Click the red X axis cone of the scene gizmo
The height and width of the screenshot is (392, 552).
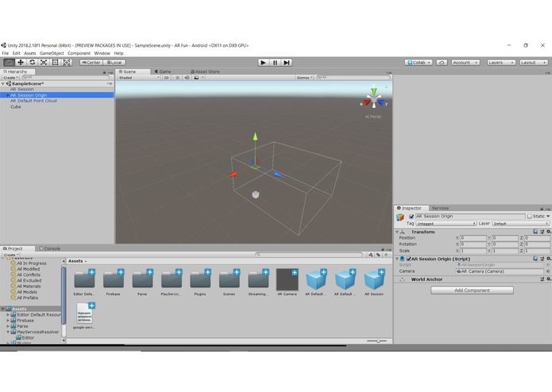pyautogui.click(x=366, y=102)
